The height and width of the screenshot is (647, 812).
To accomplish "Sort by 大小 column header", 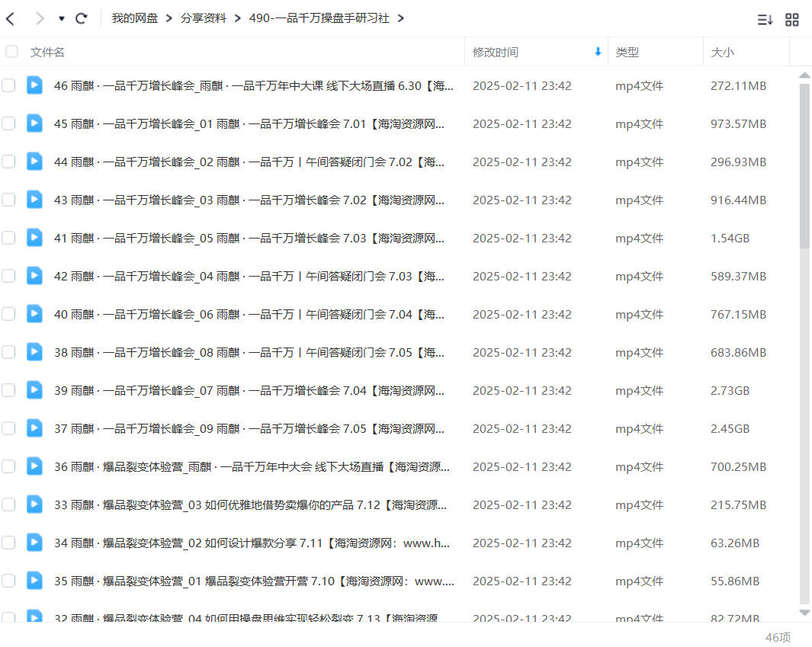I will click(x=722, y=53).
